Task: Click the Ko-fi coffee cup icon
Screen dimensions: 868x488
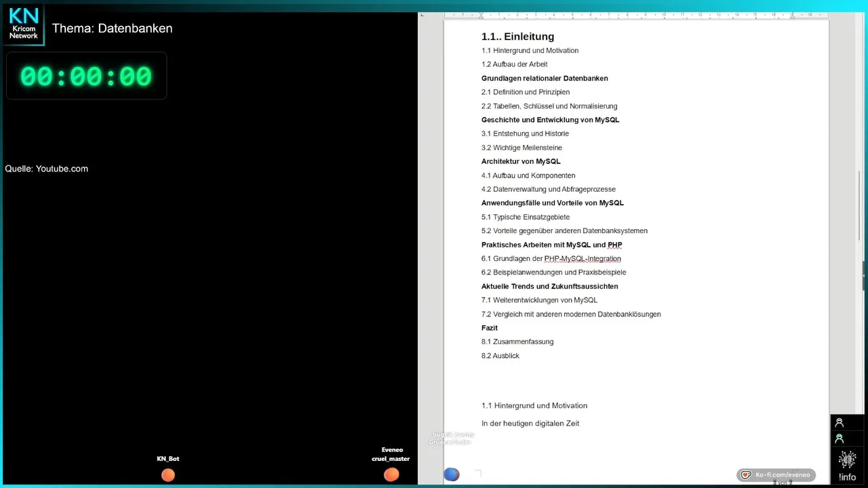Action: 746,475
